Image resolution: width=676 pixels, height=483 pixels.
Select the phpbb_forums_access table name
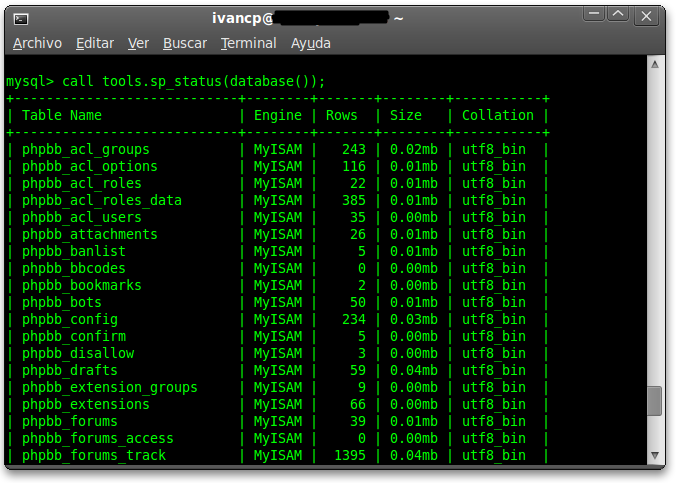coord(98,439)
